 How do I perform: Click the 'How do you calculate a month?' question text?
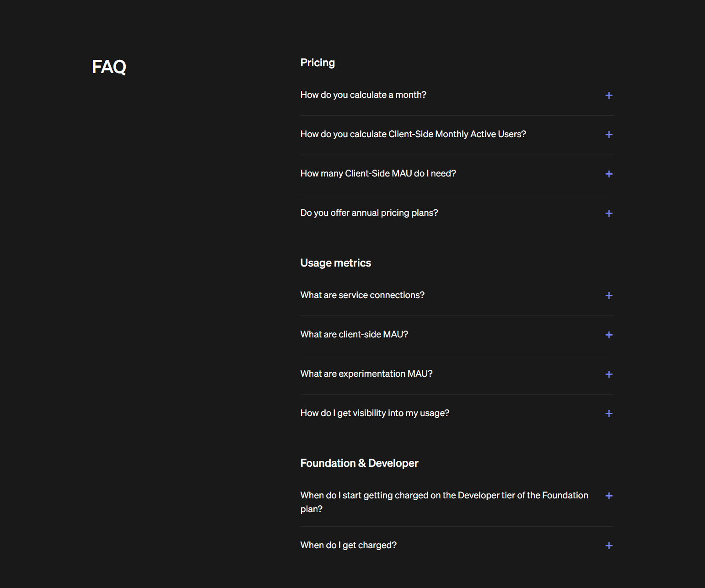363,95
